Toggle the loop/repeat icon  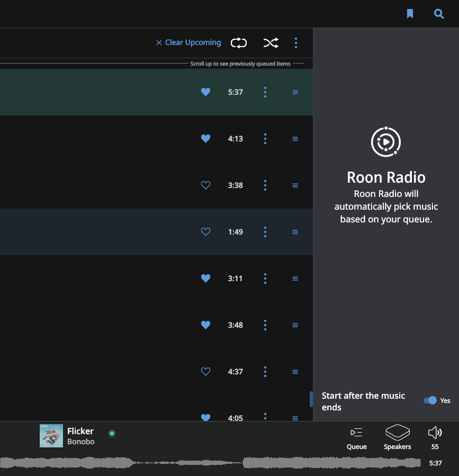coord(239,43)
